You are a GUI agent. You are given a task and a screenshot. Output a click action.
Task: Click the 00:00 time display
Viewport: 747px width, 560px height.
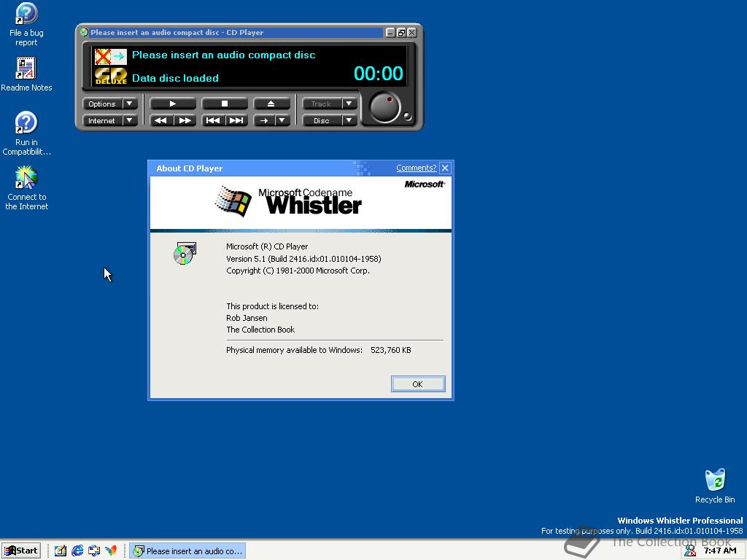coord(379,74)
